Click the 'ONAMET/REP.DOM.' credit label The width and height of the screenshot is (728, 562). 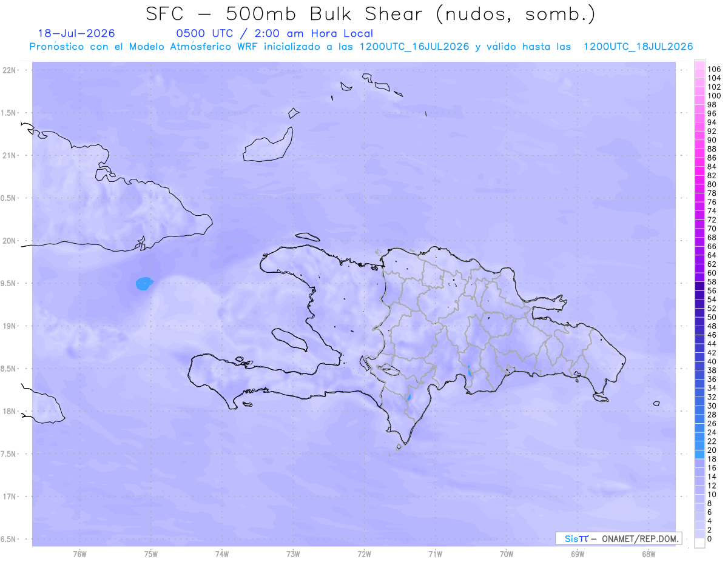click(x=641, y=538)
